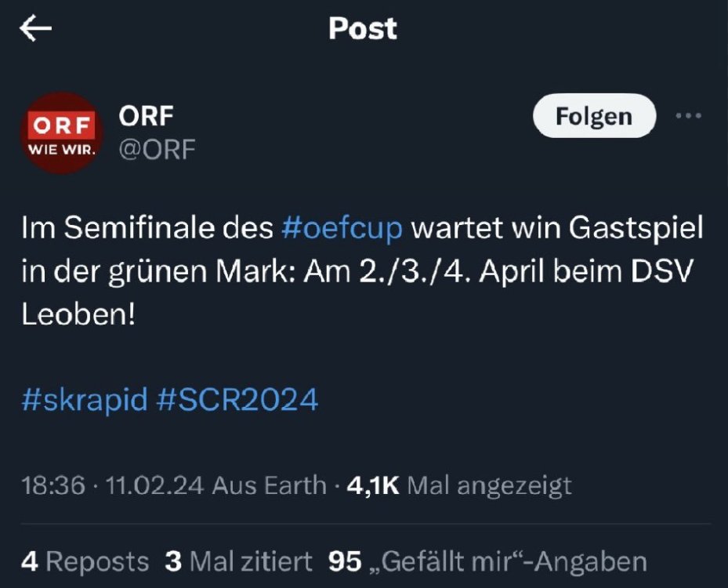Open the #oefcup hashtag
The image size is (728, 588).
click(x=341, y=229)
